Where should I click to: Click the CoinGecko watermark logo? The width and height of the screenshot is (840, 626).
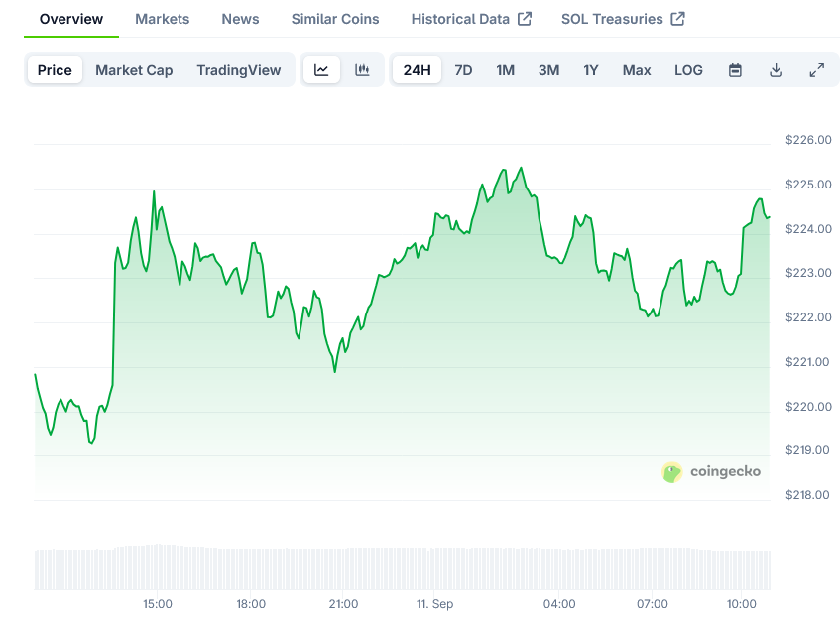(x=712, y=471)
